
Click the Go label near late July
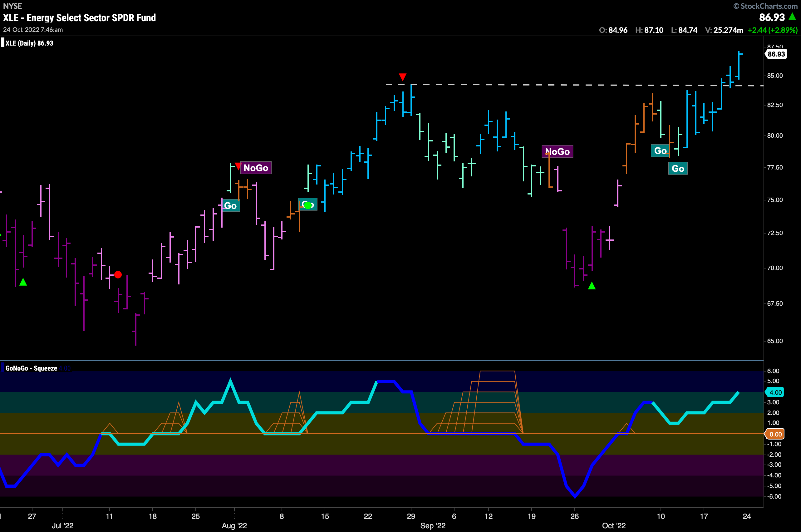(x=230, y=206)
